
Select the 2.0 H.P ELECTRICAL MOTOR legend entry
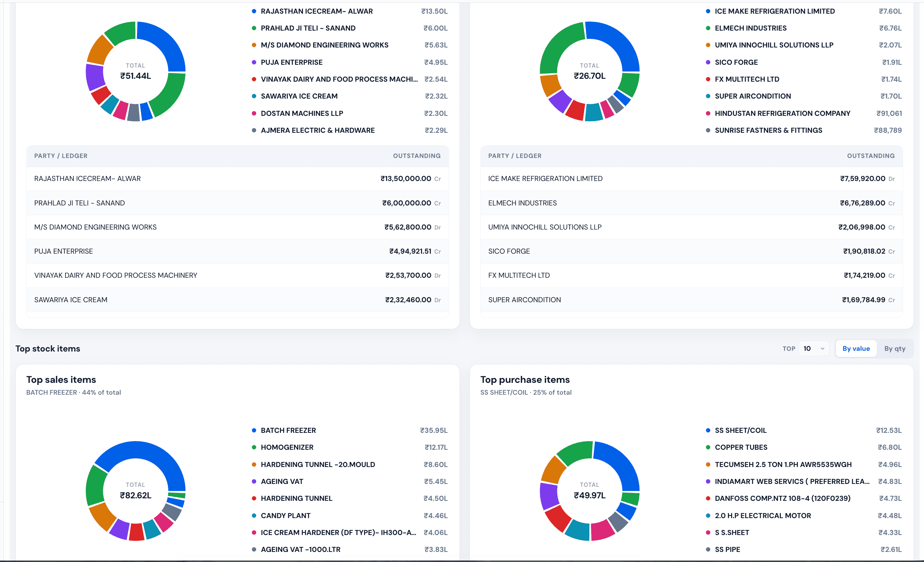tap(803, 516)
